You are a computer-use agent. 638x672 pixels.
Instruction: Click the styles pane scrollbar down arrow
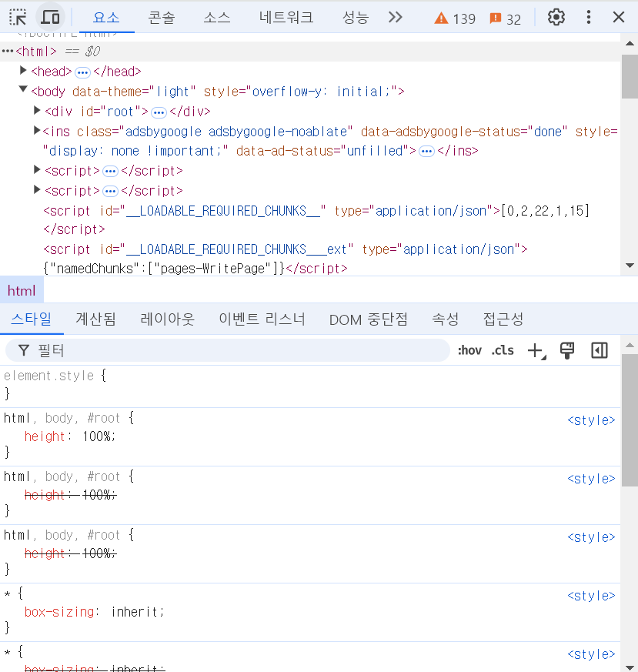[630, 667]
